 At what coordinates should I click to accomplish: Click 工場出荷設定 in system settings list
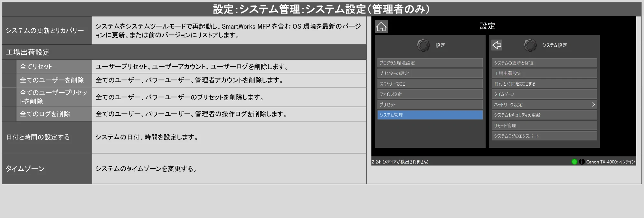tap(544, 73)
